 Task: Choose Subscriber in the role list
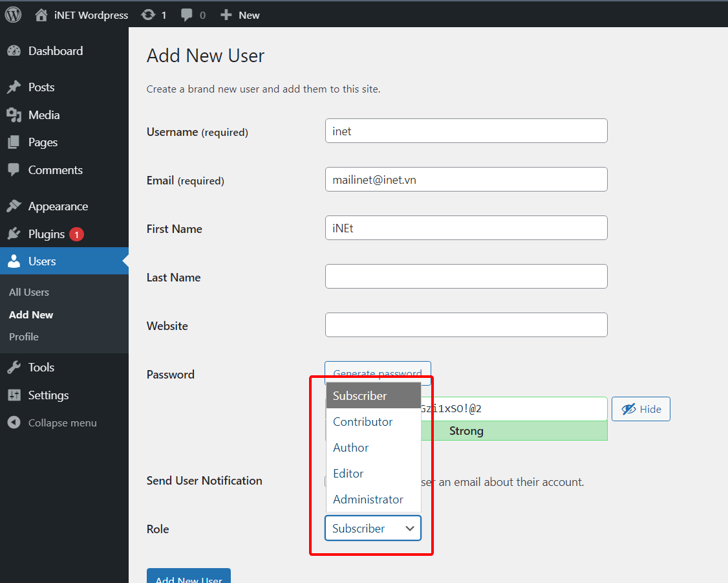(374, 396)
